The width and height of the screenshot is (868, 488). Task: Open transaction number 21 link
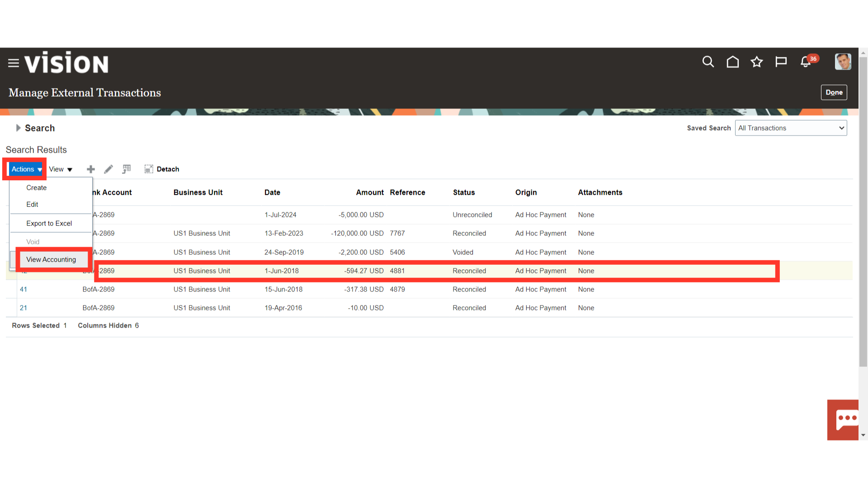pos(24,308)
